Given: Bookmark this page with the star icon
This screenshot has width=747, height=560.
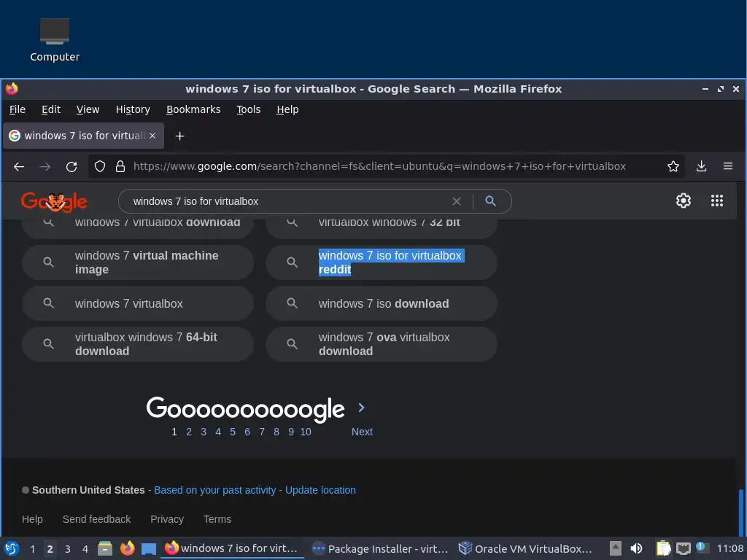Looking at the screenshot, I should coord(673,166).
